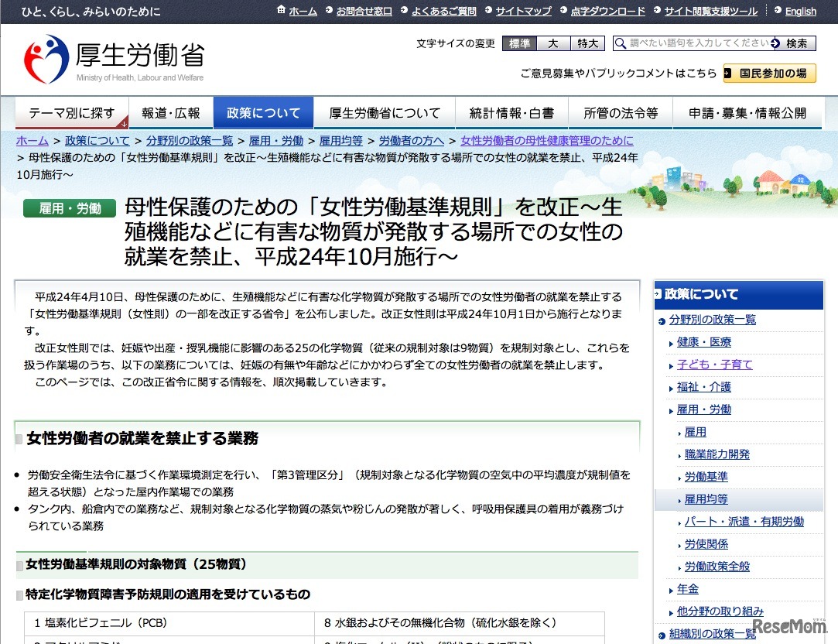
Task: Switch to the 報道・広報 navigation tab
Action: pyautogui.click(x=171, y=112)
